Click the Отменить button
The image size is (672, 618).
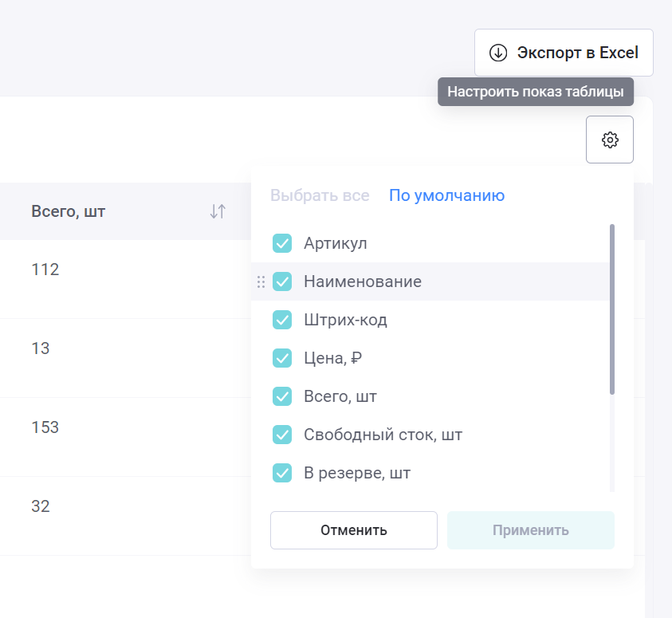(354, 530)
